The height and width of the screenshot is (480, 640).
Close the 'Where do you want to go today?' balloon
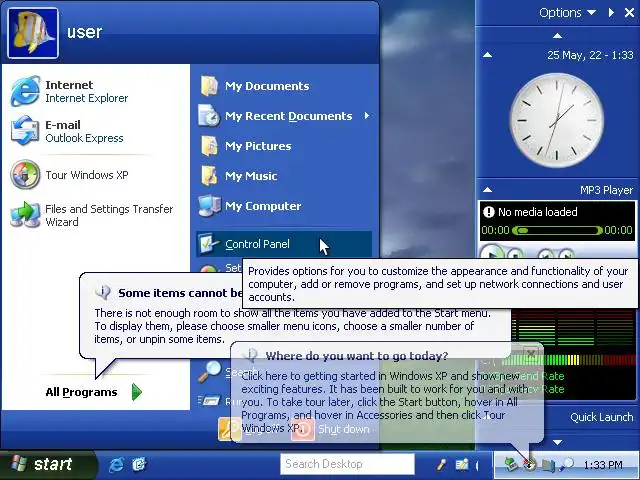pos(530,353)
